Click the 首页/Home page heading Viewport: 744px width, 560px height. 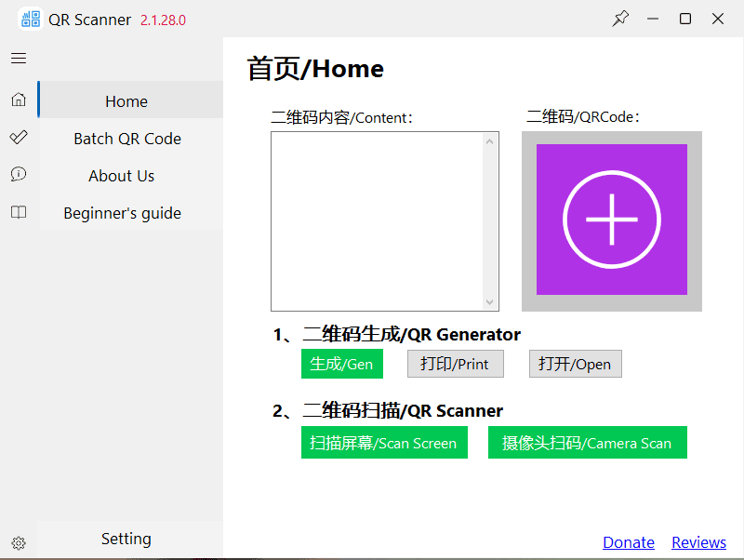pos(315,69)
